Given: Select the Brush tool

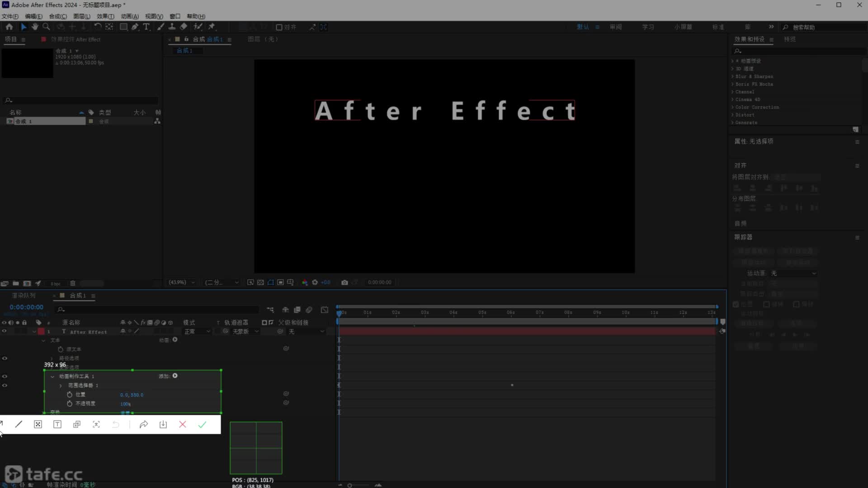Looking at the screenshot, I should coord(160,27).
